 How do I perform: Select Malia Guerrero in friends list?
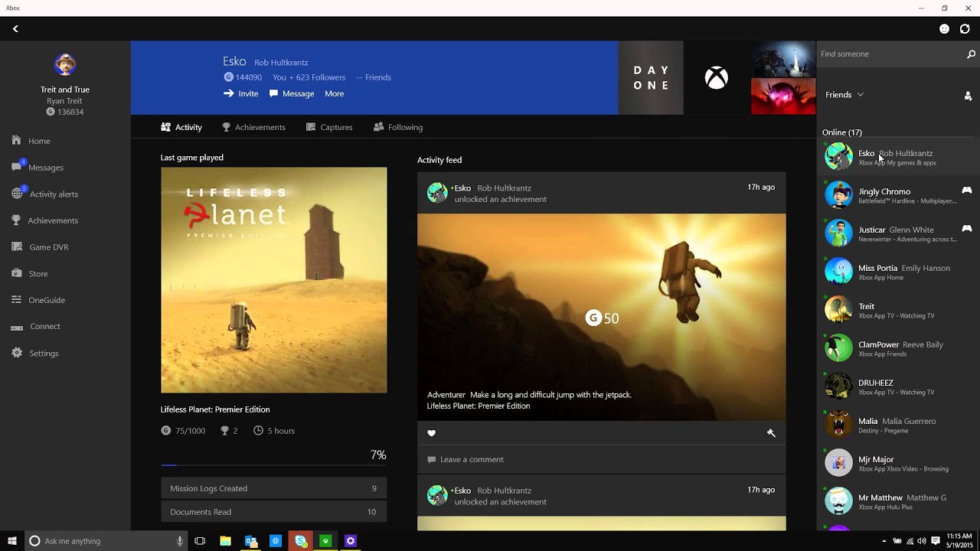click(x=898, y=425)
